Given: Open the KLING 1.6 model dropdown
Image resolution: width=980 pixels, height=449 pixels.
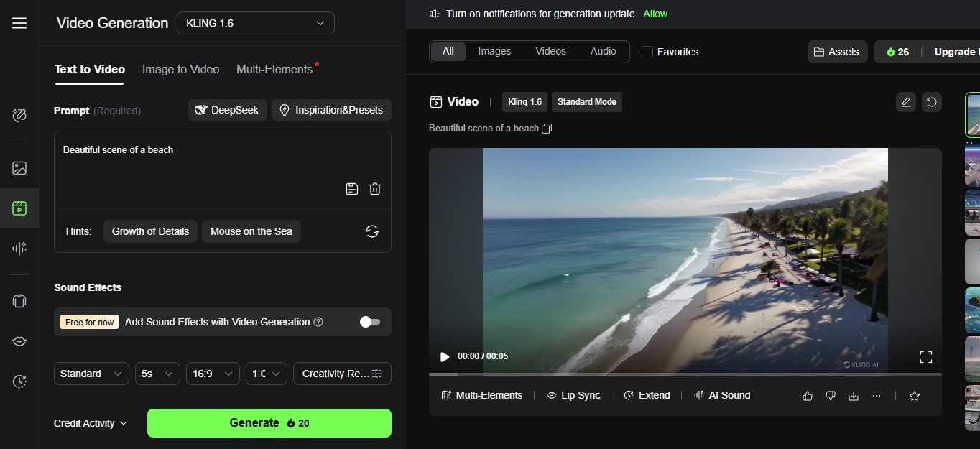Looking at the screenshot, I should coord(256,23).
